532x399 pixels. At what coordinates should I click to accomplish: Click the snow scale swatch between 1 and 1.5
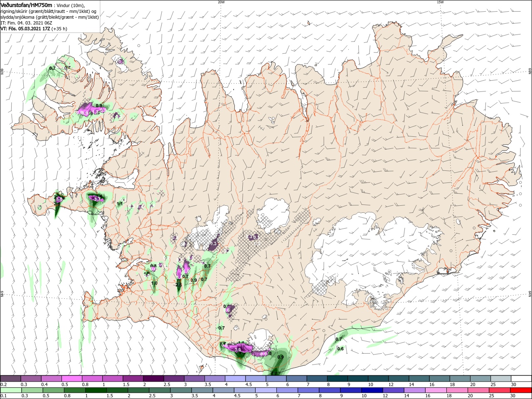[x=113, y=379]
